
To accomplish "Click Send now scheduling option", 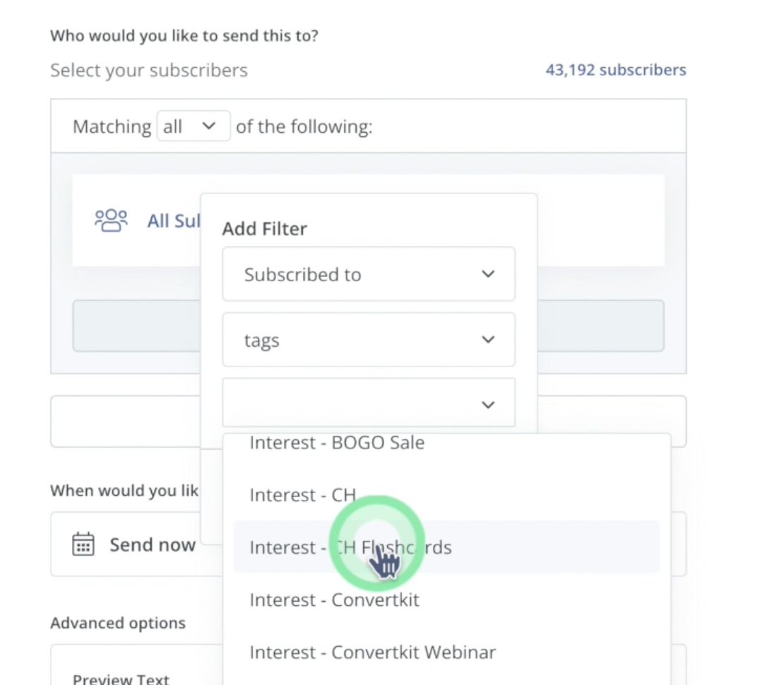I will click(x=153, y=544).
